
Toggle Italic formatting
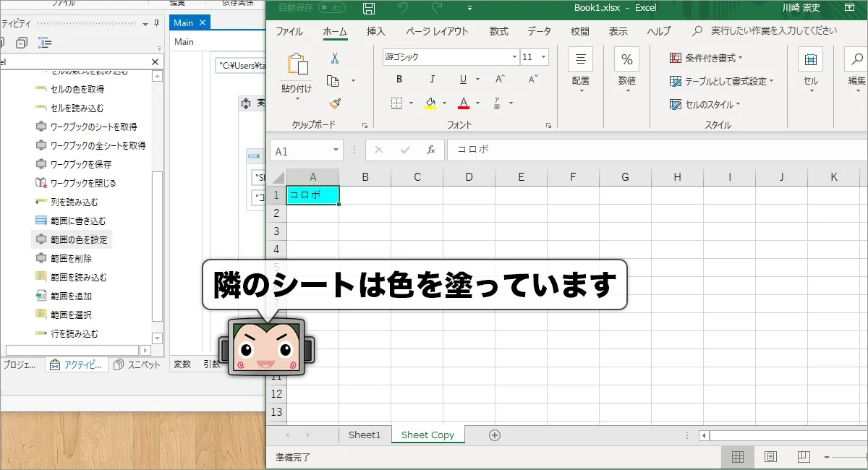pos(433,80)
